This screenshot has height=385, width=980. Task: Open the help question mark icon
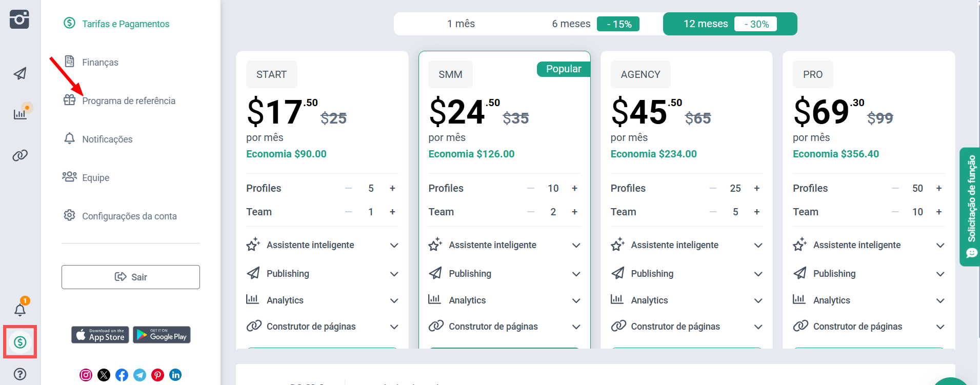(20, 374)
